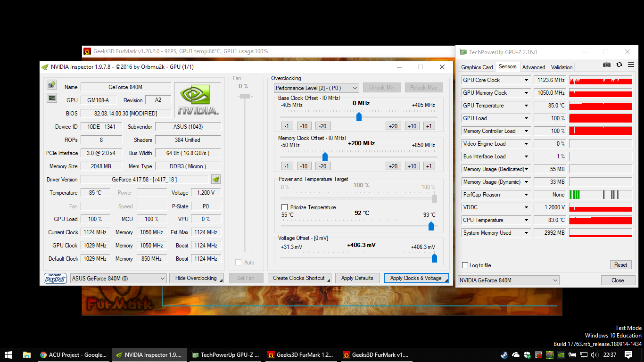Image resolution: width=644 pixels, height=362 pixels.
Task: Select the Sensors tab in GPU-Z
Action: 507,67
